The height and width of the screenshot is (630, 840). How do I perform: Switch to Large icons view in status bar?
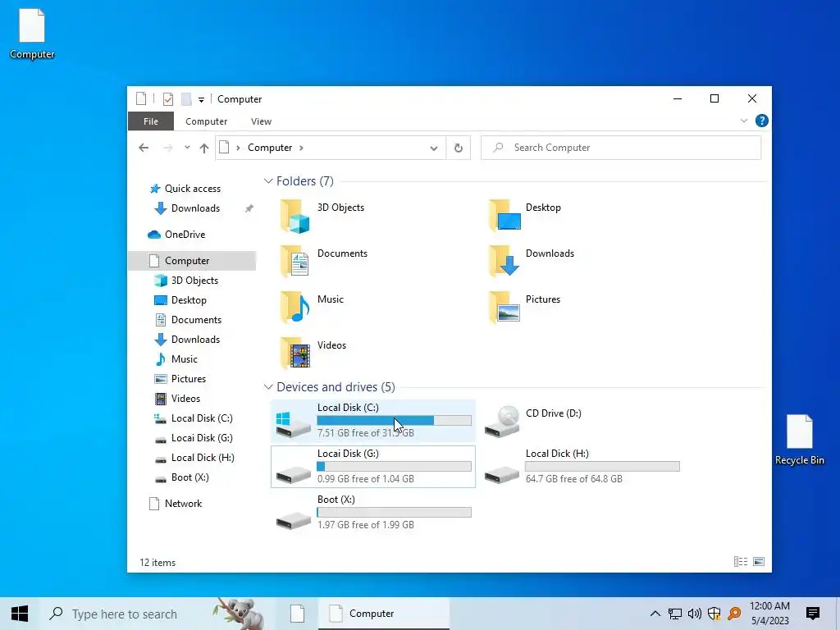pos(759,561)
